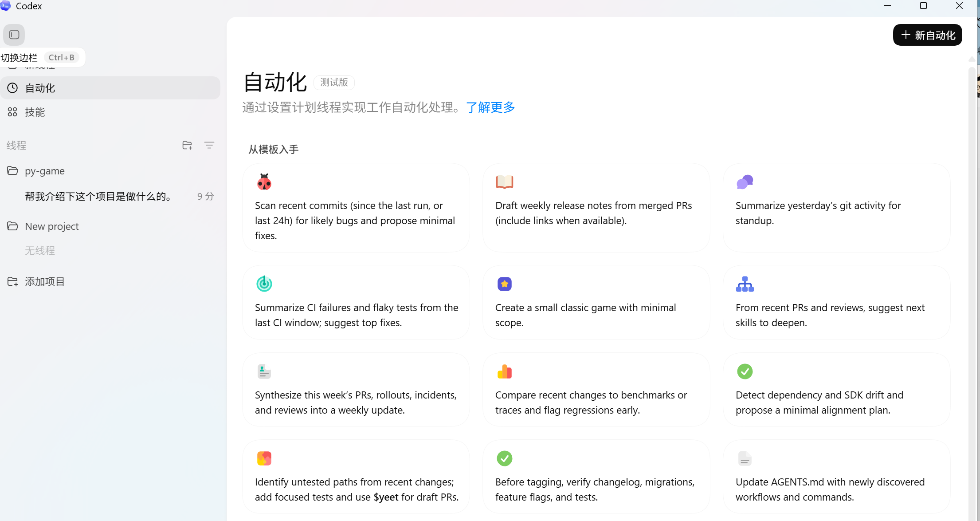Click new folder icon beside 线程 header
The image size is (980, 521).
(187, 145)
